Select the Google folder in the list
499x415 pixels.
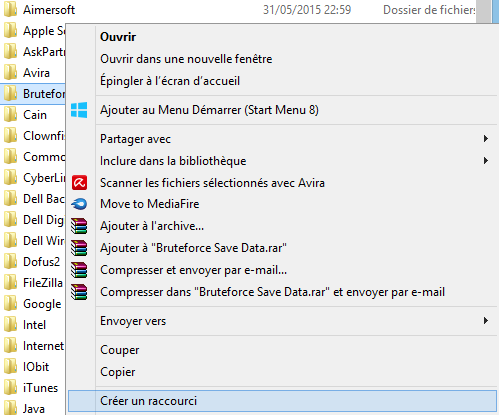(x=33, y=304)
